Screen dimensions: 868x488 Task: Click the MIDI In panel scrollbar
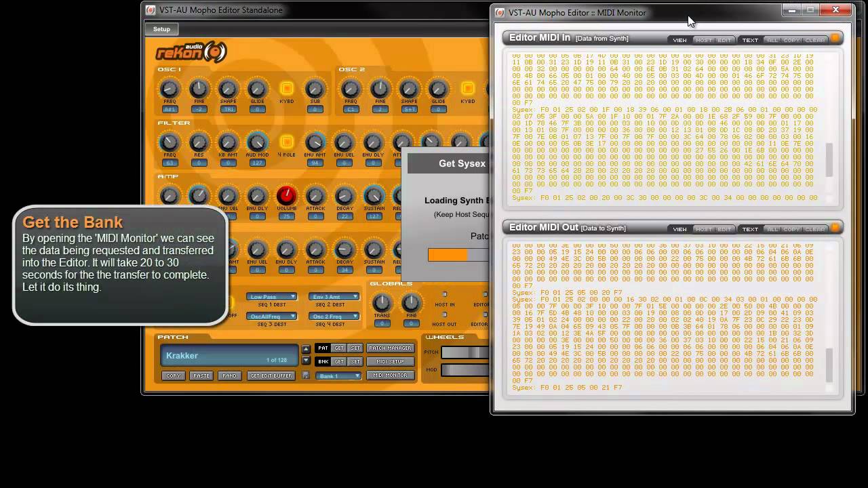829,161
